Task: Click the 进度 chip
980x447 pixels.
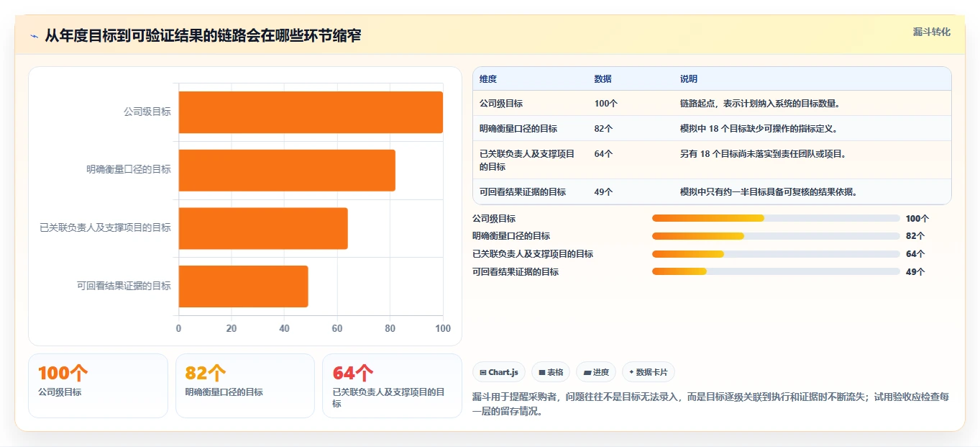Action: coord(595,372)
